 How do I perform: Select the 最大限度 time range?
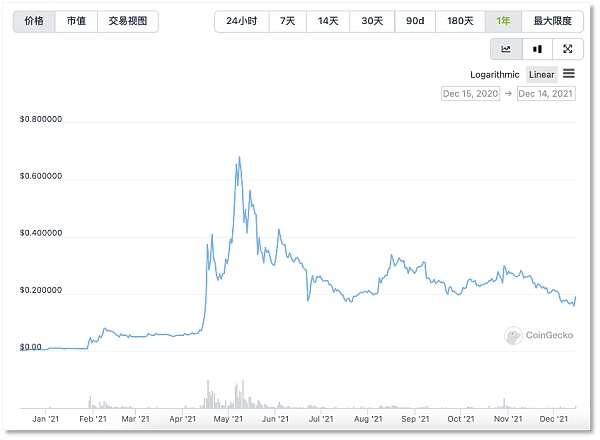[x=553, y=21]
